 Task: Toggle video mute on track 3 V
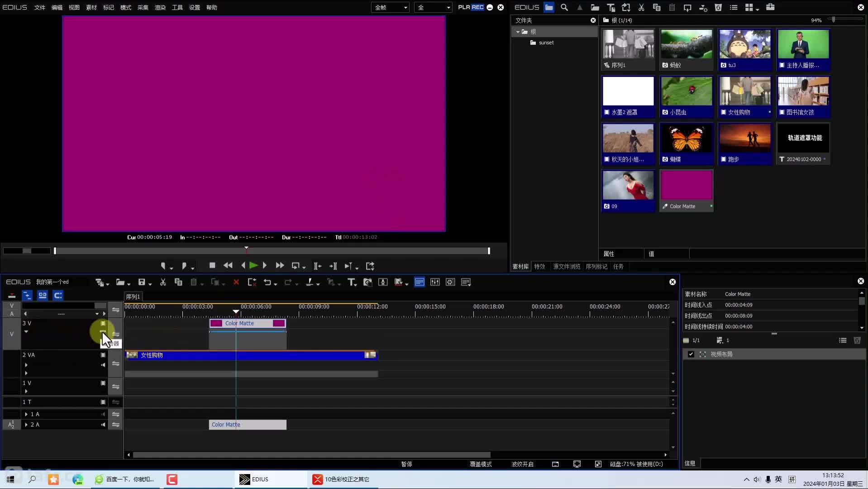pos(103,323)
